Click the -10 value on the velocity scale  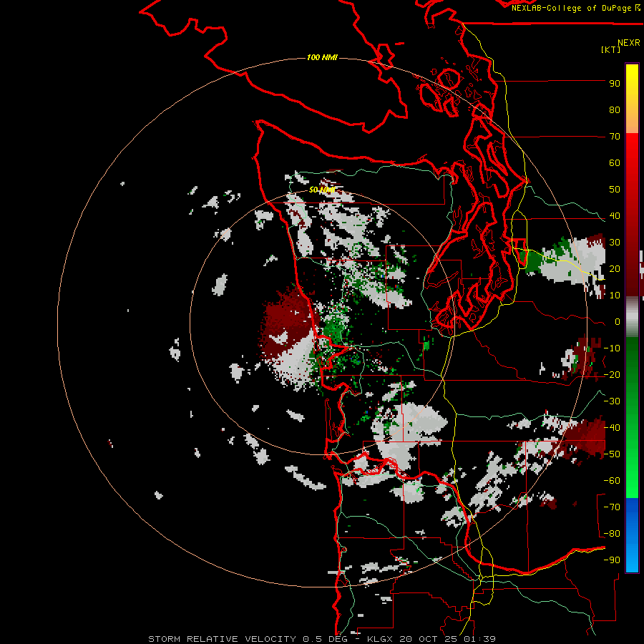(612, 348)
